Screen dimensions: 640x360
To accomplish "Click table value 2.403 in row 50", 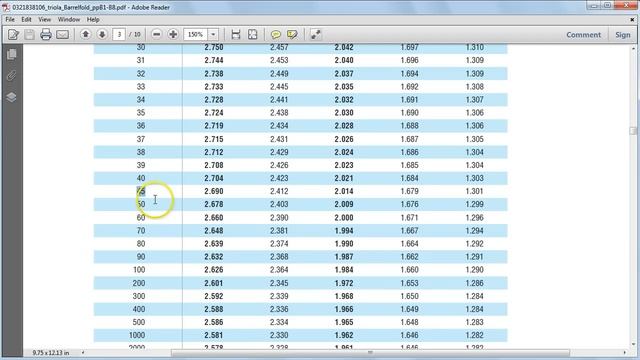I will click(x=279, y=204).
